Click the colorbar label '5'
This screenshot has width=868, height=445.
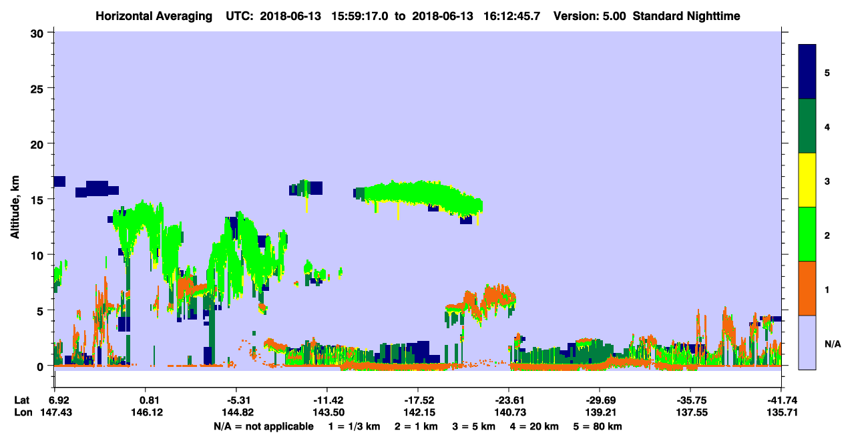(827, 72)
